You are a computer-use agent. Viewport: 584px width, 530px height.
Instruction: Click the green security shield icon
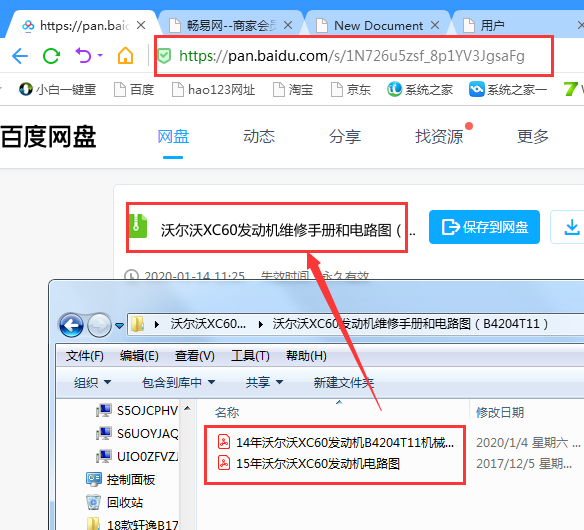[164, 56]
